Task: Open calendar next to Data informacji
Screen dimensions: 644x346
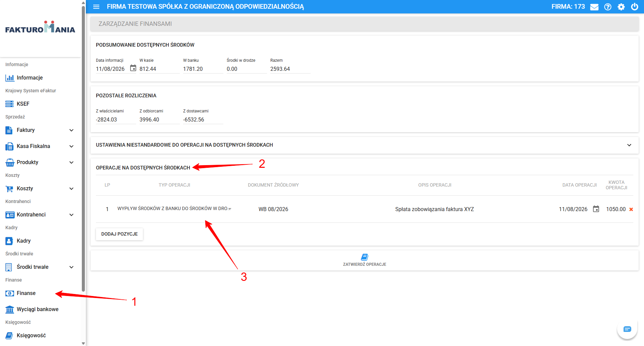Action: coord(133,68)
